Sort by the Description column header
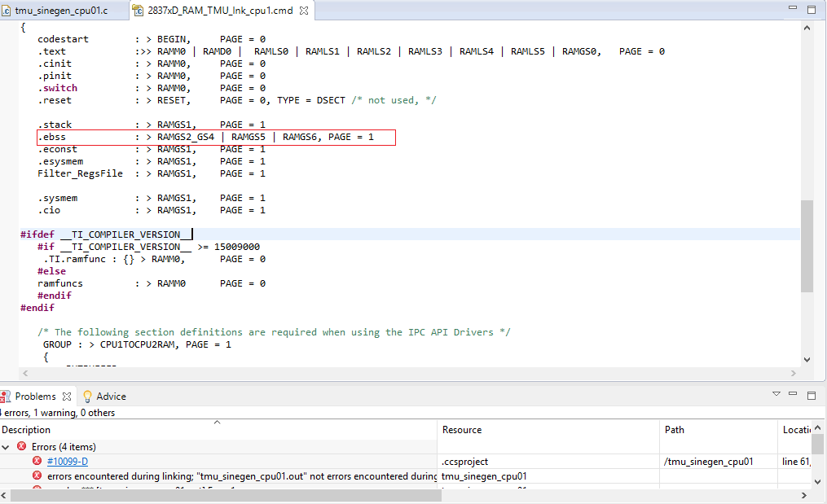Viewport: 827px width, 504px height. click(x=218, y=430)
